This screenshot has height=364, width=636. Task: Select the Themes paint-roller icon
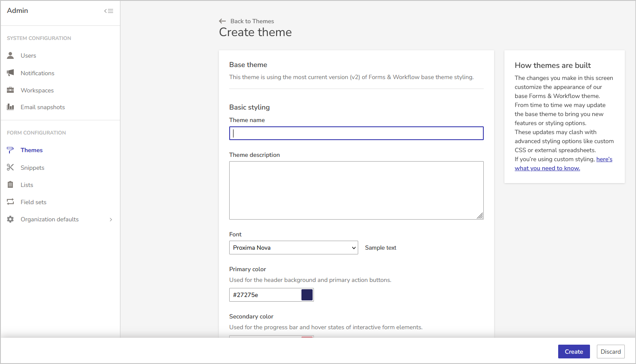(10, 150)
